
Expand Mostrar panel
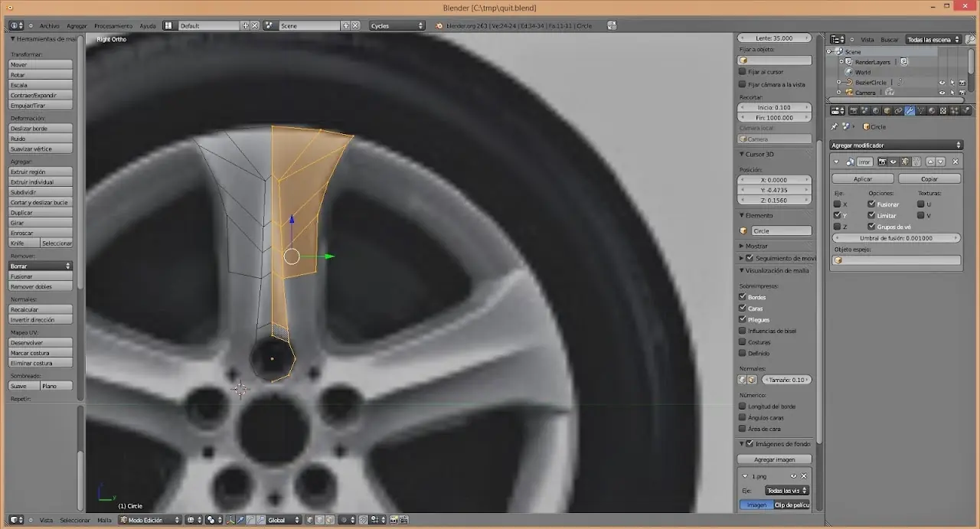741,246
